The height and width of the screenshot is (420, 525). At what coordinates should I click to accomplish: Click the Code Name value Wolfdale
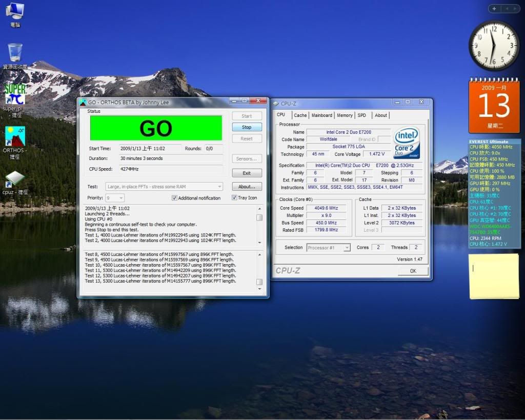[x=329, y=139]
